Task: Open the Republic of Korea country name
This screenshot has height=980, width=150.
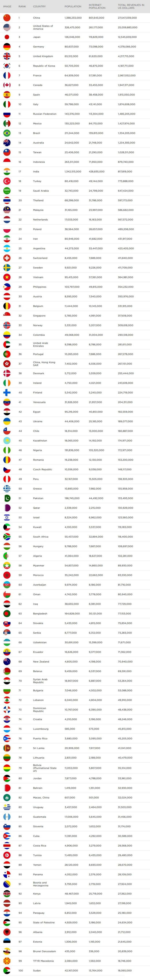Action: 44,66
